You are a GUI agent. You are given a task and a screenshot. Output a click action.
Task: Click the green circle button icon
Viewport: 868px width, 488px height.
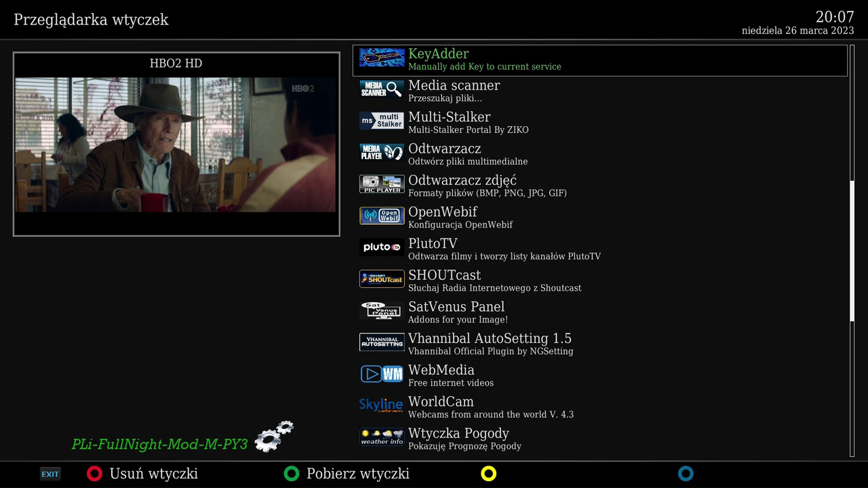[x=292, y=474]
